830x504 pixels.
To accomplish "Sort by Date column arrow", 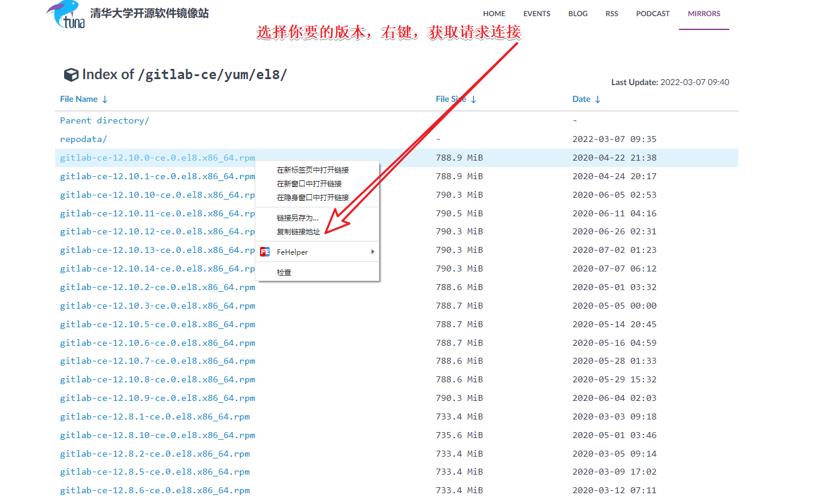I will [x=597, y=99].
